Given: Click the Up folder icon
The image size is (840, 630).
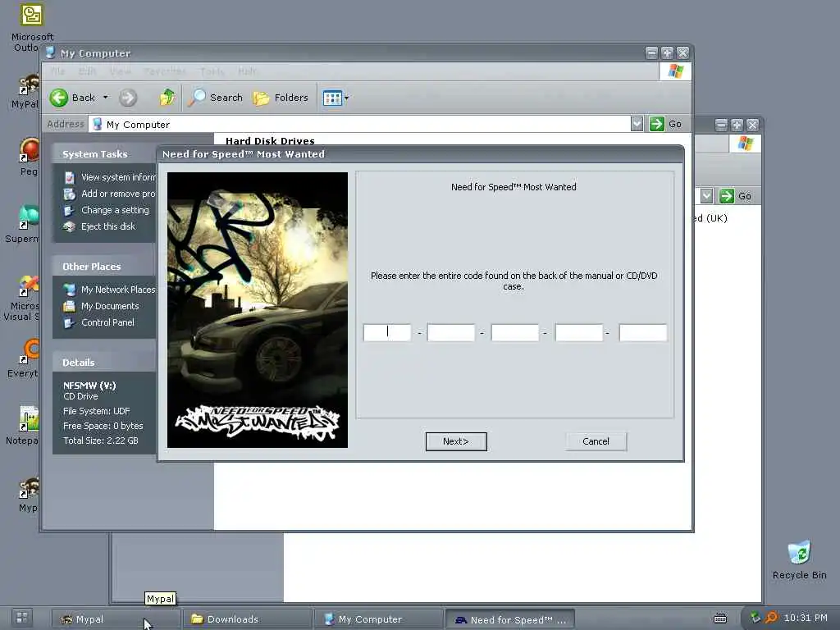Looking at the screenshot, I should coord(167,98).
